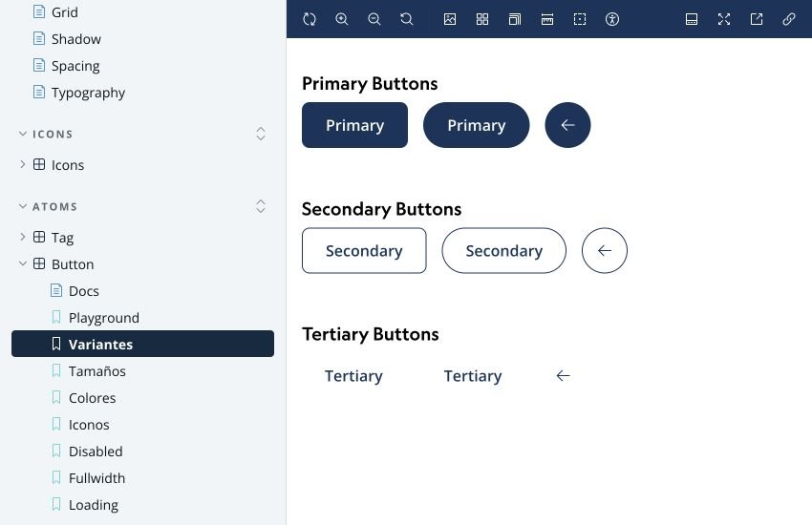
Task: Click the Primary Buttons heading
Action: click(370, 84)
